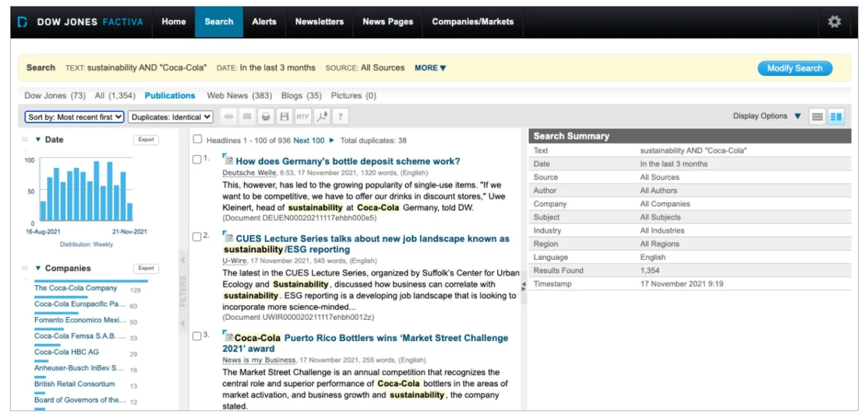Screen dimensions: 868x417
Task: Check the box for result 2
Action: point(197,237)
